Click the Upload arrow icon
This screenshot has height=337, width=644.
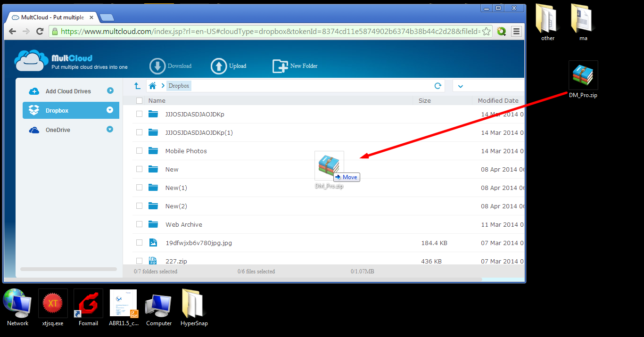click(x=219, y=66)
